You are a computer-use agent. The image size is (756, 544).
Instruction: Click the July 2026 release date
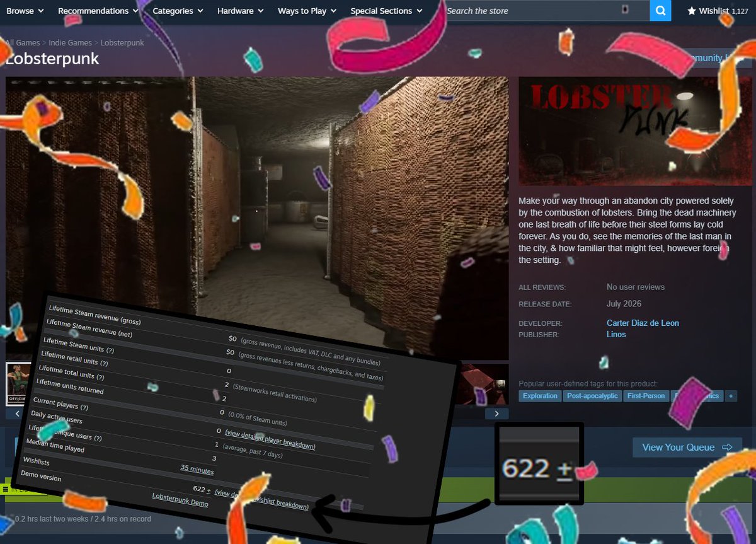point(624,304)
